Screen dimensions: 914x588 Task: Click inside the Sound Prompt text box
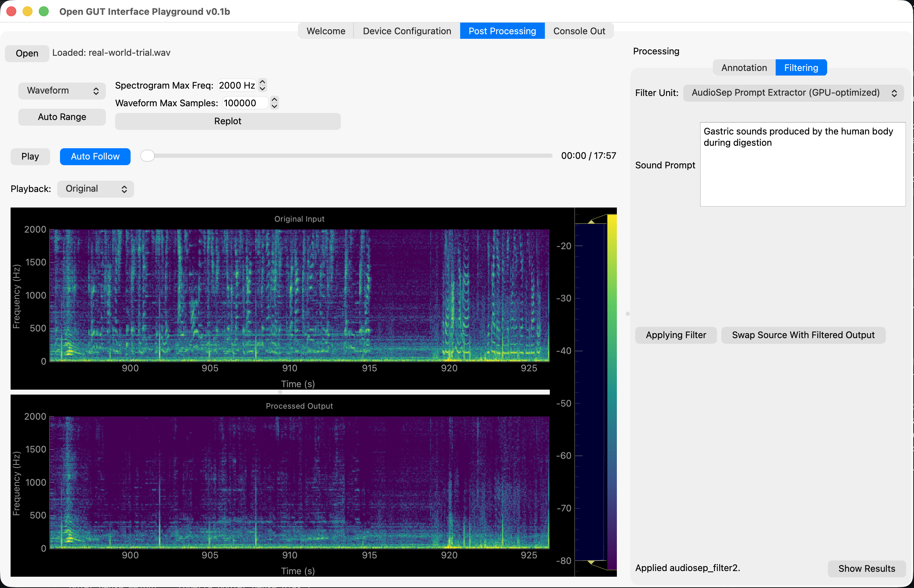[x=802, y=164]
